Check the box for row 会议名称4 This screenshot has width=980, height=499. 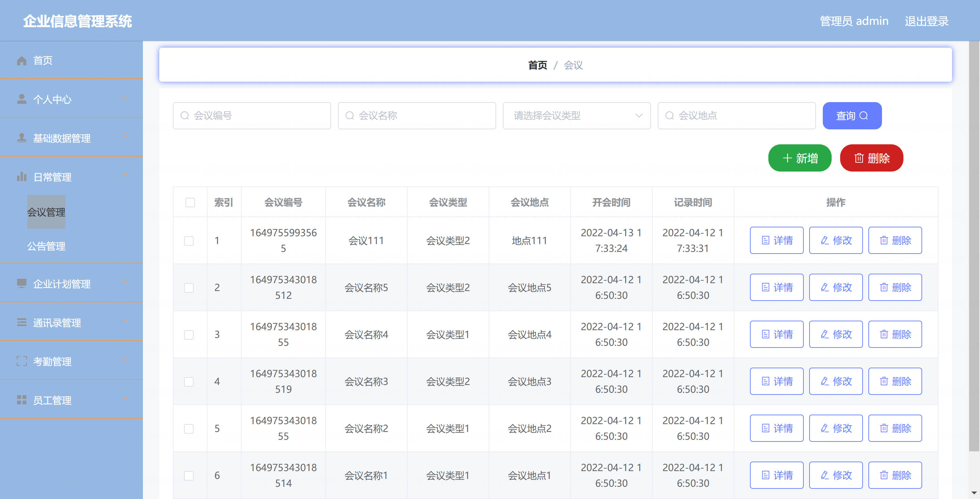pos(189,335)
